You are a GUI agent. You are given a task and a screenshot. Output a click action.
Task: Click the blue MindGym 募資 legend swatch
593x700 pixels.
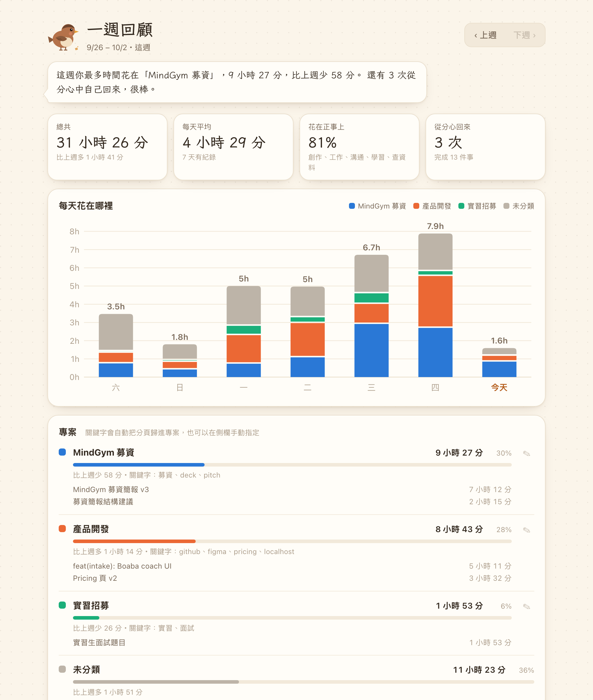pyautogui.click(x=352, y=206)
